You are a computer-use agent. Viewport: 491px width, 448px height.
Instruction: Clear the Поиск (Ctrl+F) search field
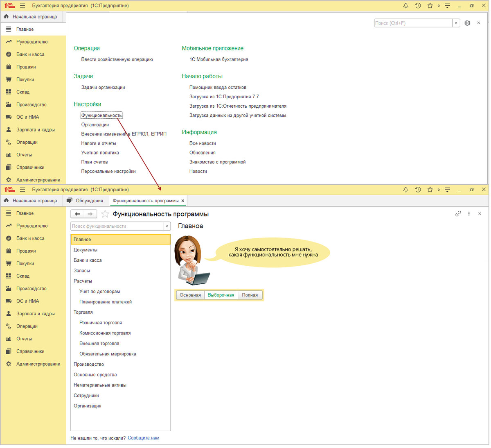pyautogui.click(x=456, y=23)
